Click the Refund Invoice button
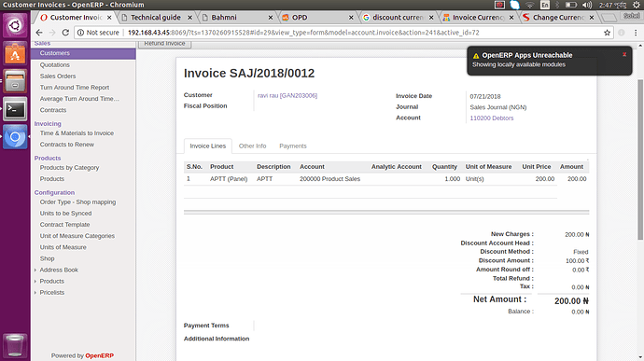This screenshot has height=361, width=644. point(164,44)
